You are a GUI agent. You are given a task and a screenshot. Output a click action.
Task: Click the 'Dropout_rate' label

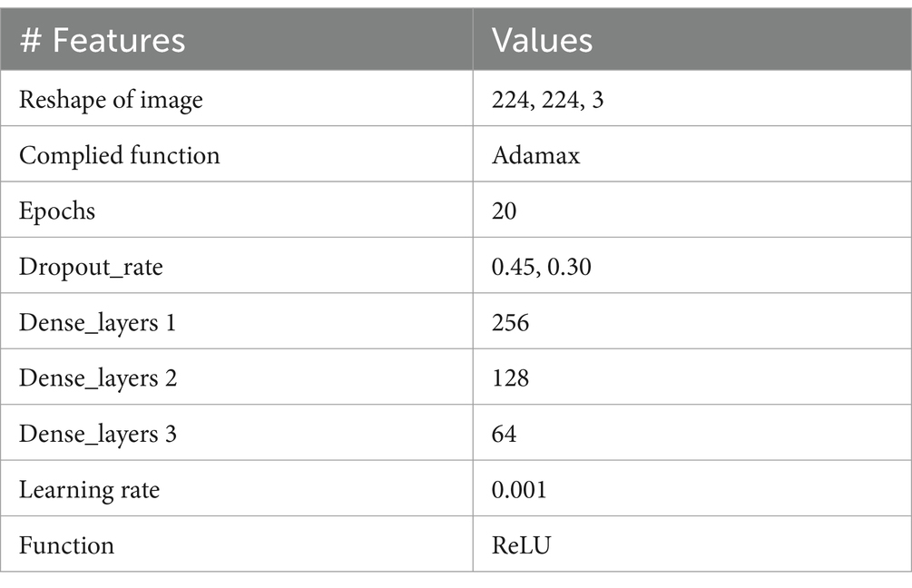click(x=92, y=267)
